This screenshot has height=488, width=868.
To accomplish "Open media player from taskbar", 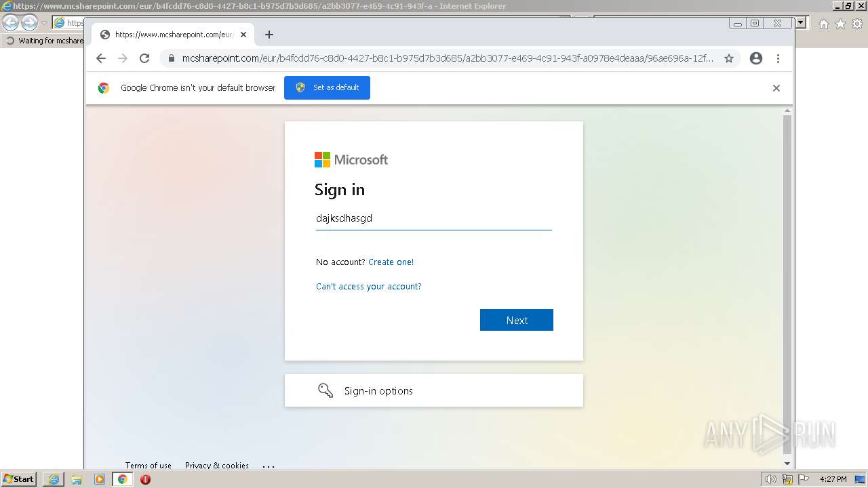I will point(100,479).
